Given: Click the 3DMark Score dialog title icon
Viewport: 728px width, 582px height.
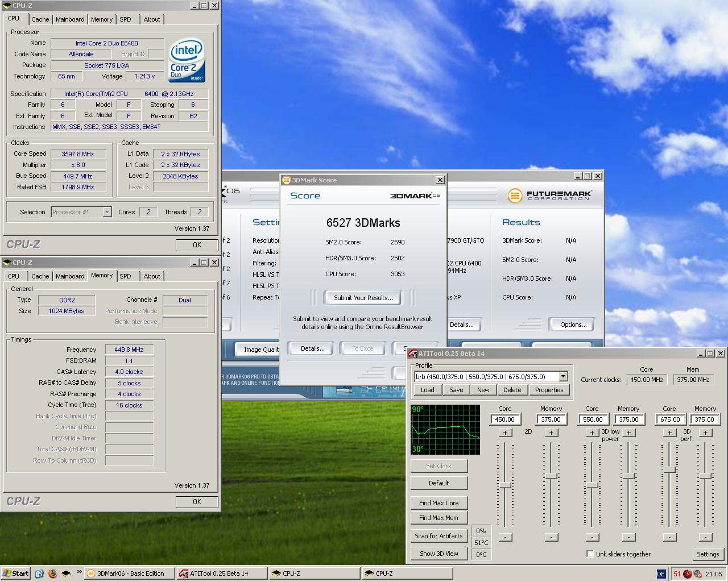Looking at the screenshot, I should [287, 180].
